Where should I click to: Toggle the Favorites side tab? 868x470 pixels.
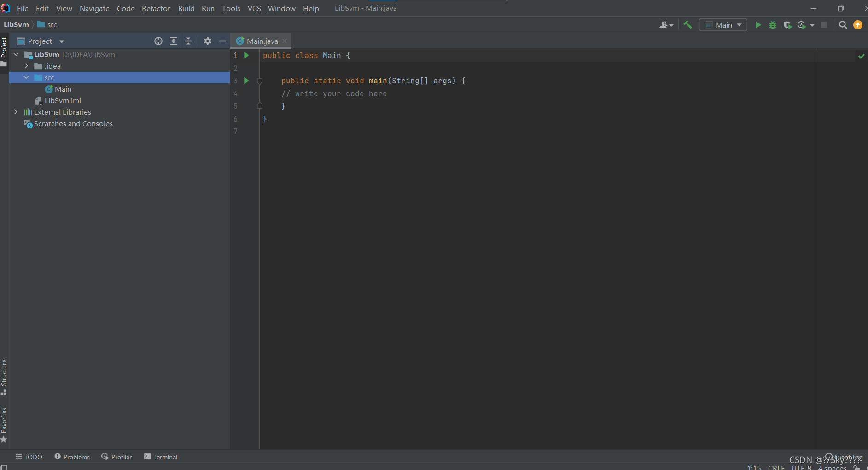[4, 425]
